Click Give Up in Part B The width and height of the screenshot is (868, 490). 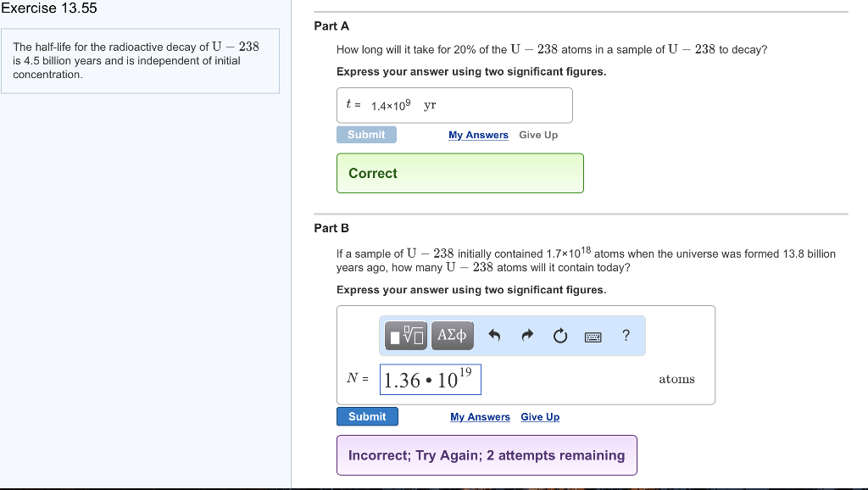coord(540,416)
